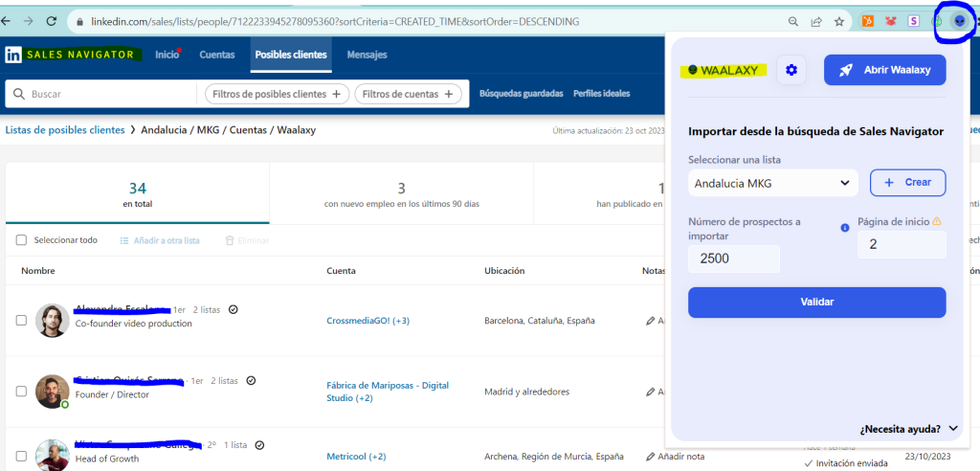Bookmark this page with the star icon
This screenshot has width=980, height=471.
839,21
